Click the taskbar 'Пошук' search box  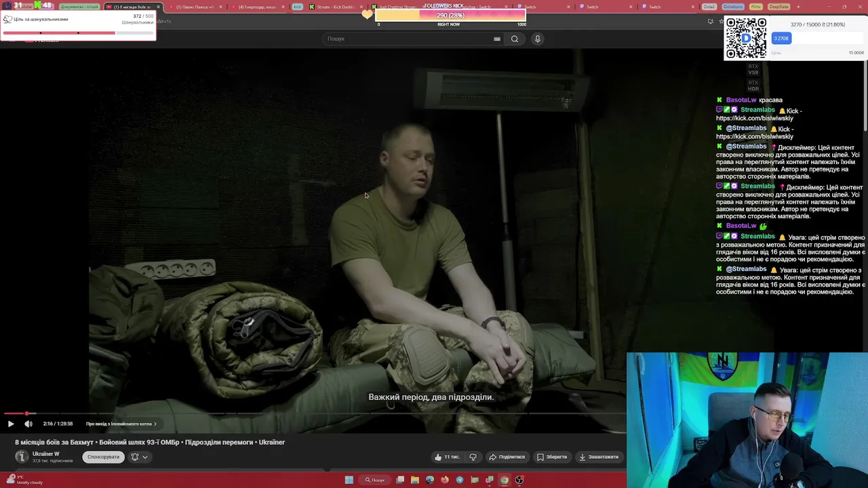375,480
